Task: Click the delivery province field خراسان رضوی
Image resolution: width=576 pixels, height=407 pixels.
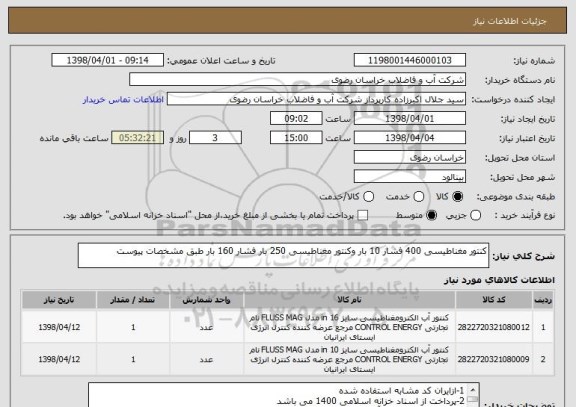Action: tap(410, 157)
